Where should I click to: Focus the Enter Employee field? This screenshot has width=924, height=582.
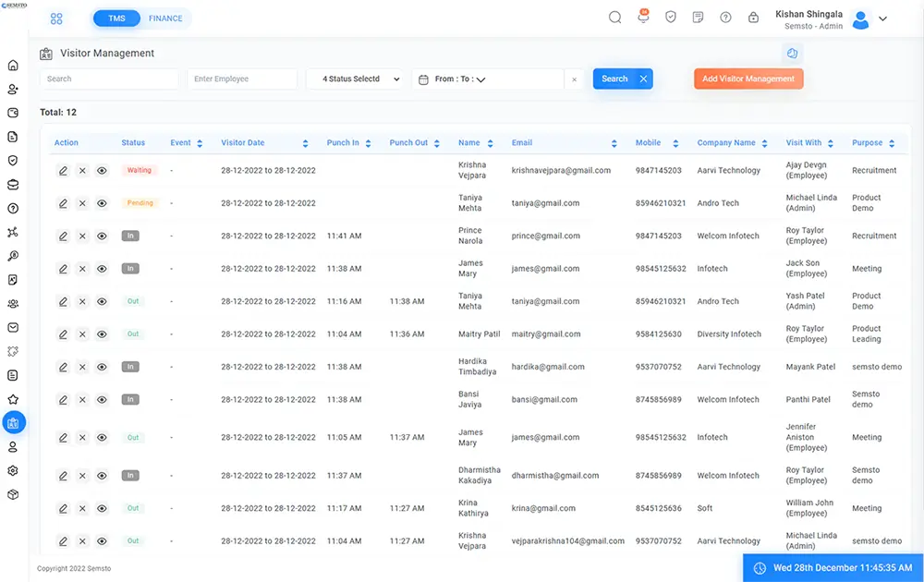tap(242, 79)
